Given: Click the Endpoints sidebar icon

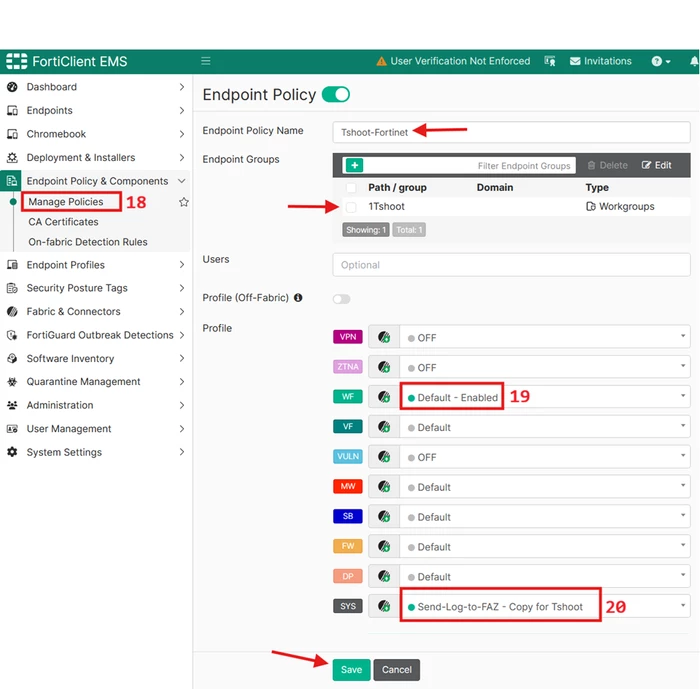Looking at the screenshot, I should pyautogui.click(x=12, y=110).
